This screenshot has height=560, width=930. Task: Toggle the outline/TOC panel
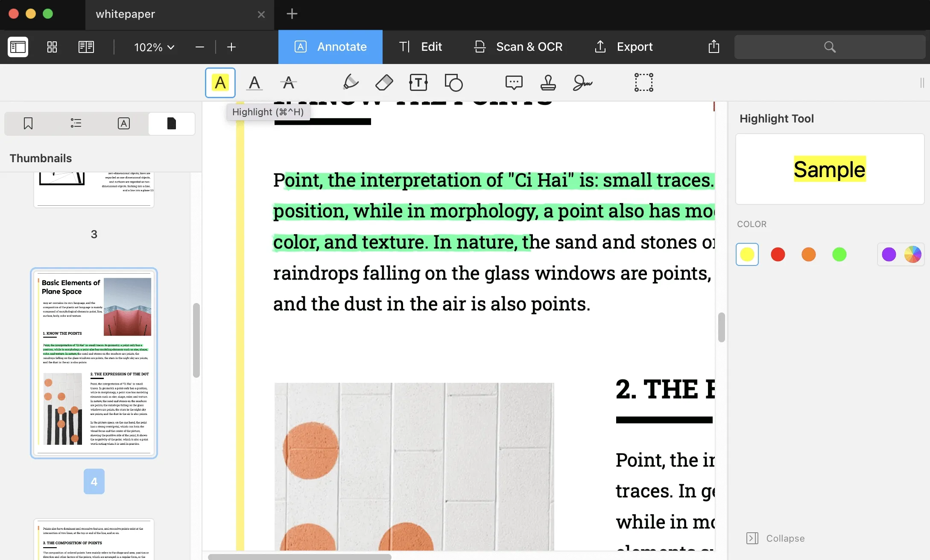click(x=75, y=123)
